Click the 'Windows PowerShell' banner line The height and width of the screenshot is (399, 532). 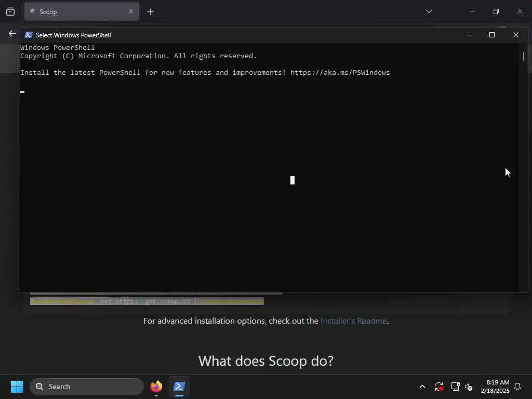point(57,47)
